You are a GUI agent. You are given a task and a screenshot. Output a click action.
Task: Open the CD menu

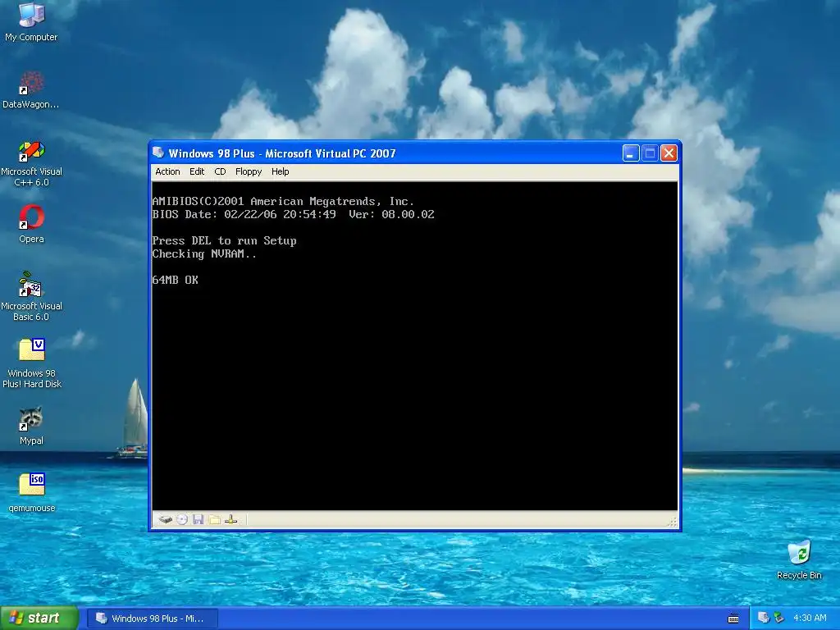coord(220,171)
